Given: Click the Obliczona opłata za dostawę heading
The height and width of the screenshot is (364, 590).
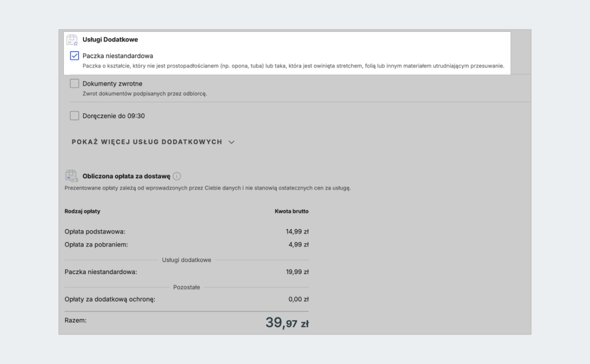Looking at the screenshot, I should 126,176.
